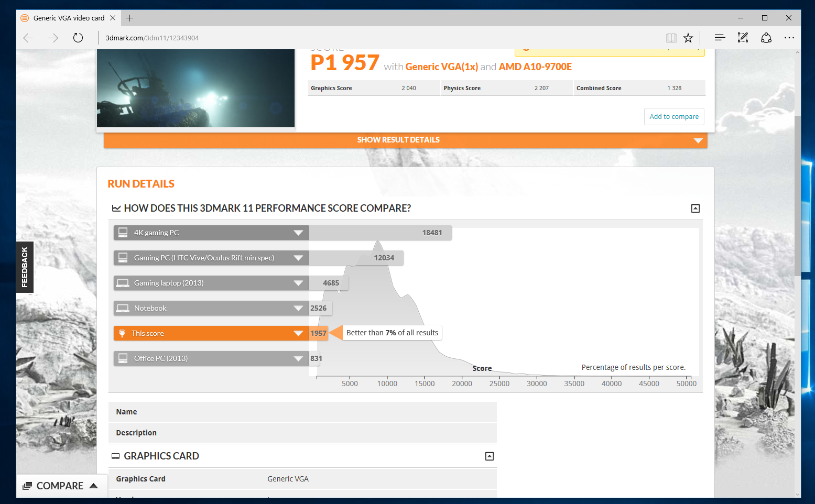
Task: Open a new browser tab
Action: click(129, 18)
